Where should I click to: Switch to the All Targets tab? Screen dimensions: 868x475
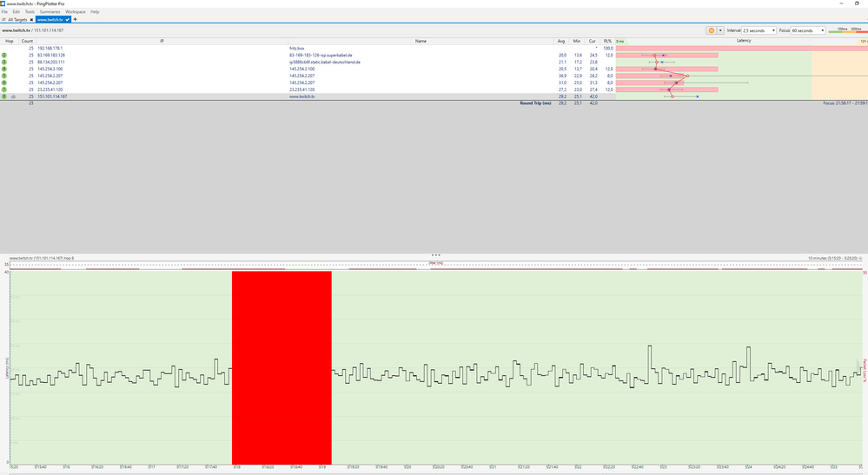(x=17, y=19)
